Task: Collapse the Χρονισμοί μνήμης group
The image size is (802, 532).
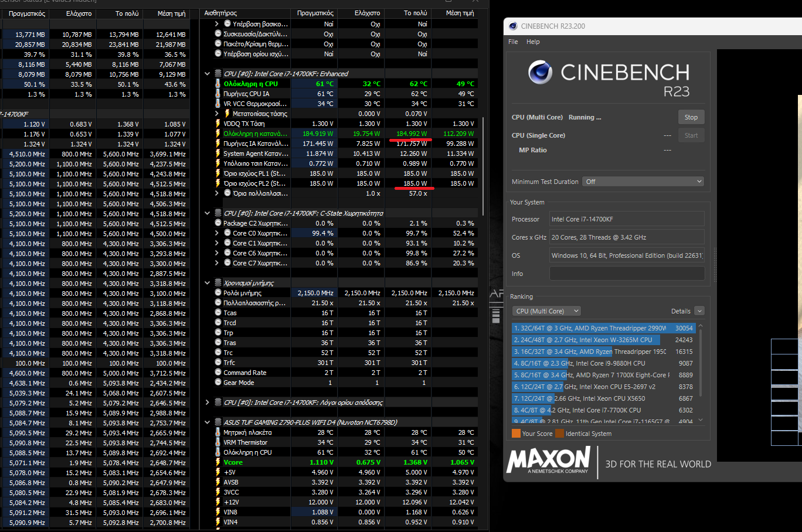Action: 207,283
